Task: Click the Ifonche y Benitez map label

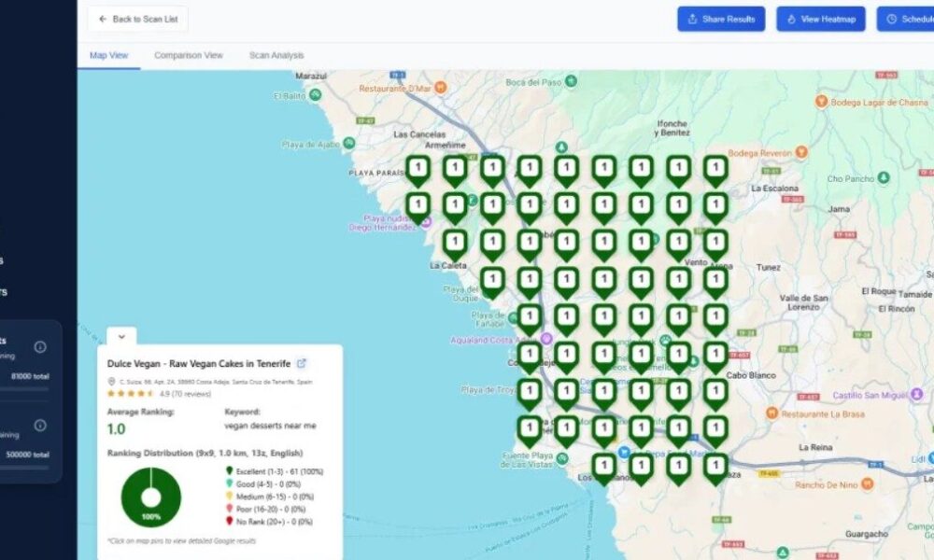Action: (x=672, y=128)
